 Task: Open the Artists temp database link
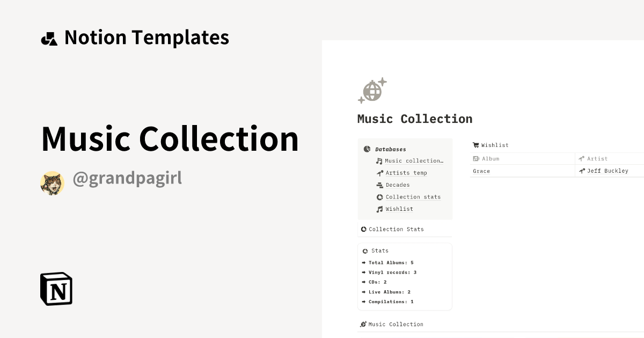[x=406, y=173]
